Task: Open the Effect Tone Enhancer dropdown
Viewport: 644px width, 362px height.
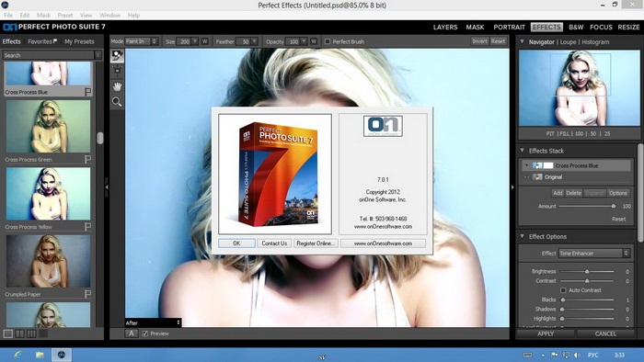Action: (x=594, y=253)
